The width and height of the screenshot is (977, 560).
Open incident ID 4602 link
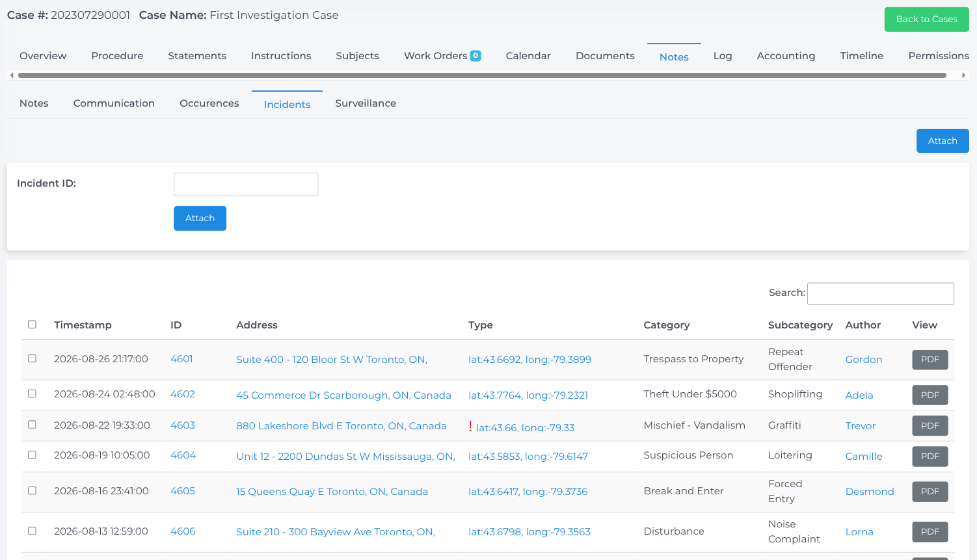[x=183, y=394]
